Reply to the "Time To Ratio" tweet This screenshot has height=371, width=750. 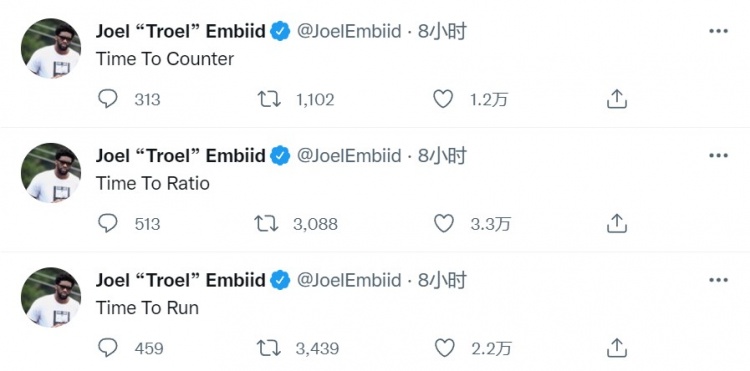108,223
